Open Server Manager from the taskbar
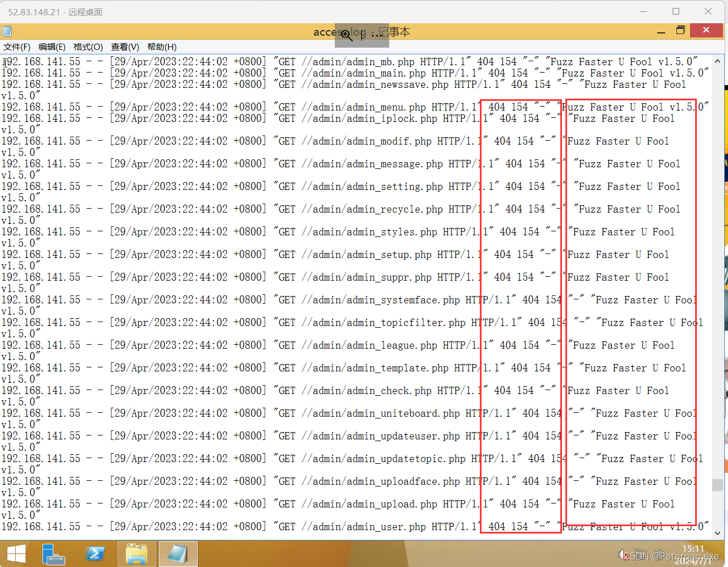This screenshot has height=567, width=728. (54, 554)
